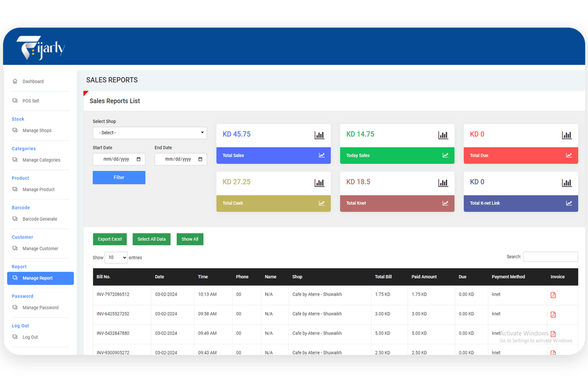Expand the Show entries count dropdown

click(x=116, y=258)
